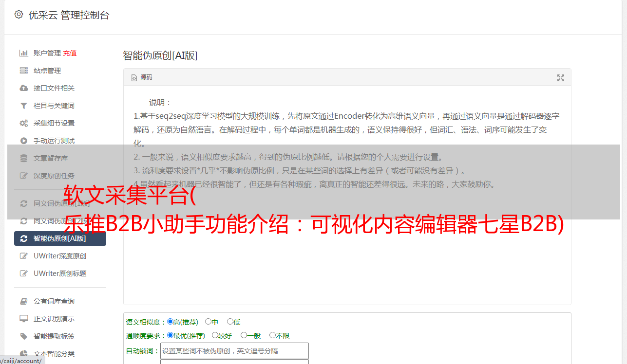
Task: Click the tag icon for 智能提取标签
Action: [23, 336]
